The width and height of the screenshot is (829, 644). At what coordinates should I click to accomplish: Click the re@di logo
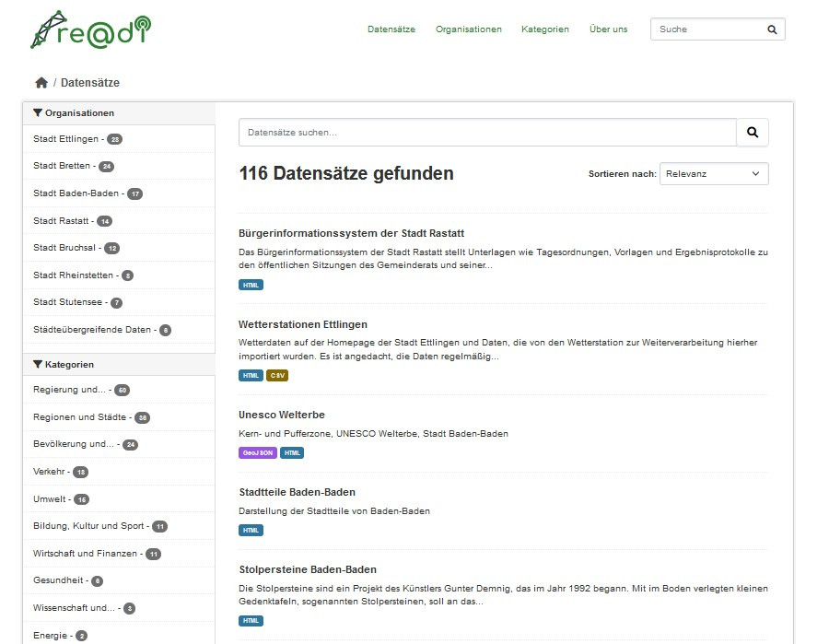[90, 29]
